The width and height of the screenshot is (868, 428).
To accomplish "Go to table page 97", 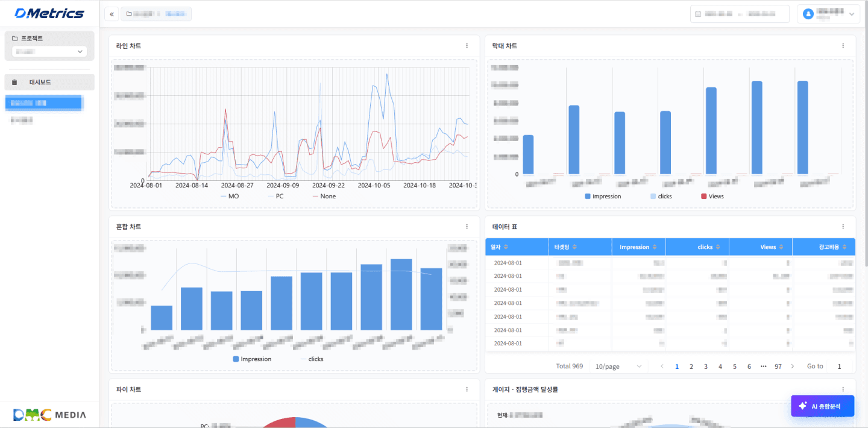I will click(778, 367).
